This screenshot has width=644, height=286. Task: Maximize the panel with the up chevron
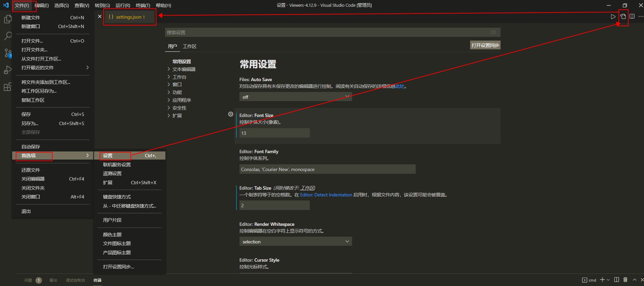635,280
